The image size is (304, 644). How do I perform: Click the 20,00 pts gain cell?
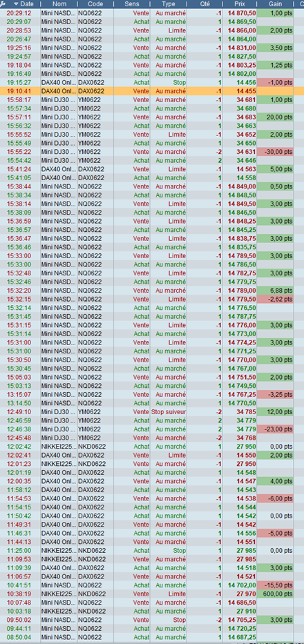(275, 117)
